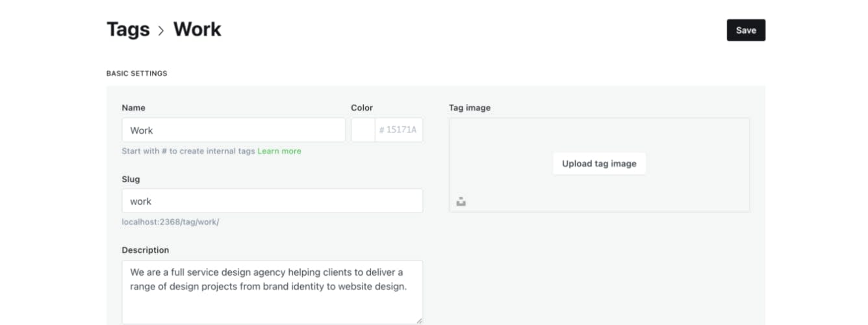This screenshot has width=868, height=325.
Task: Click the Unsplash icon in tag image box
Action: click(461, 201)
